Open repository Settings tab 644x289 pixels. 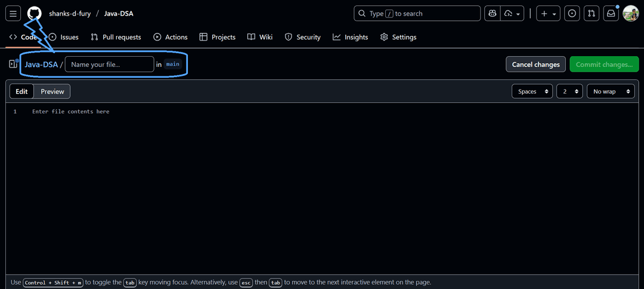[x=398, y=37]
